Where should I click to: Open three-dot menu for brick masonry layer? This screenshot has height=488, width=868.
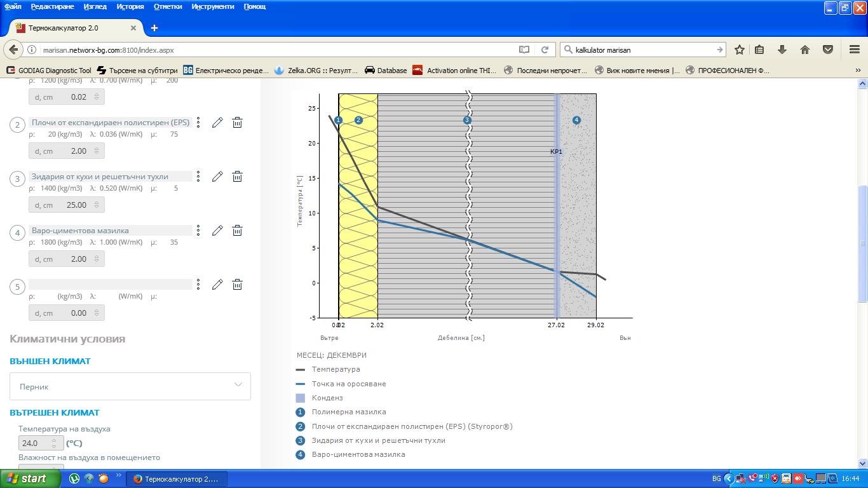(198, 177)
